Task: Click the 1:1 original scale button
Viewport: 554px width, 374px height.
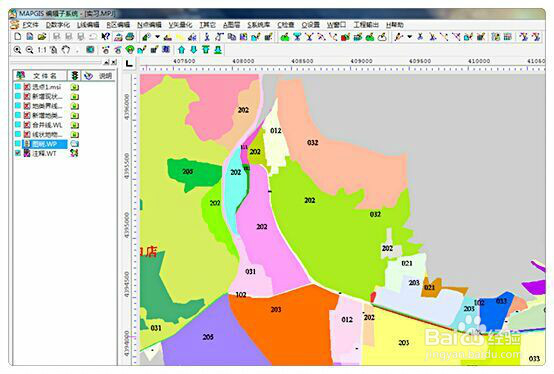Action: [41, 50]
